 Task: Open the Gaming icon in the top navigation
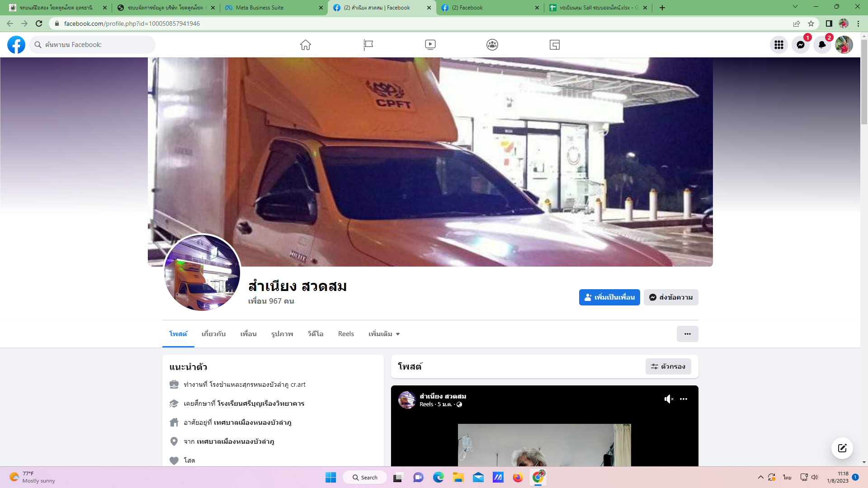coord(555,45)
